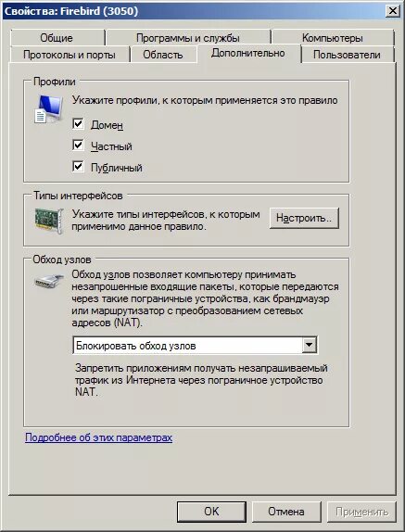Screen dimensions: 405x532
Task: Close the Firebird properties dialog
Action: click(x=393, y=11)
